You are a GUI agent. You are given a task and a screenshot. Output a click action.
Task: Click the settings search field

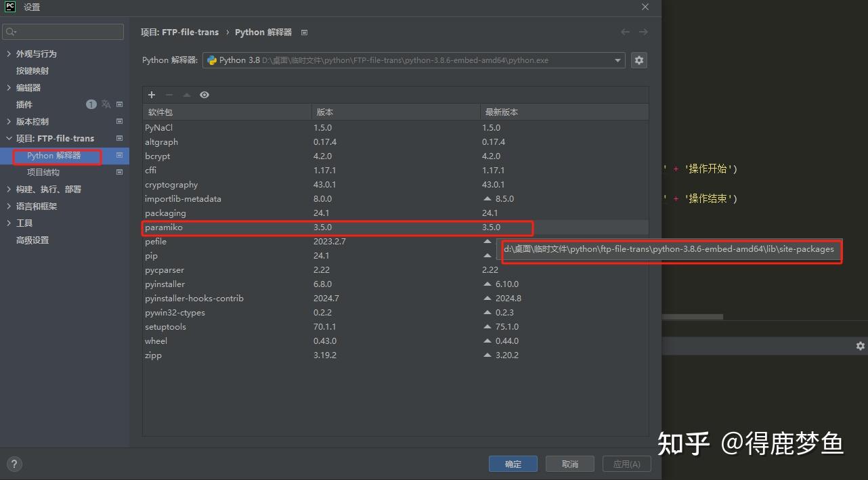click(63, 31)
